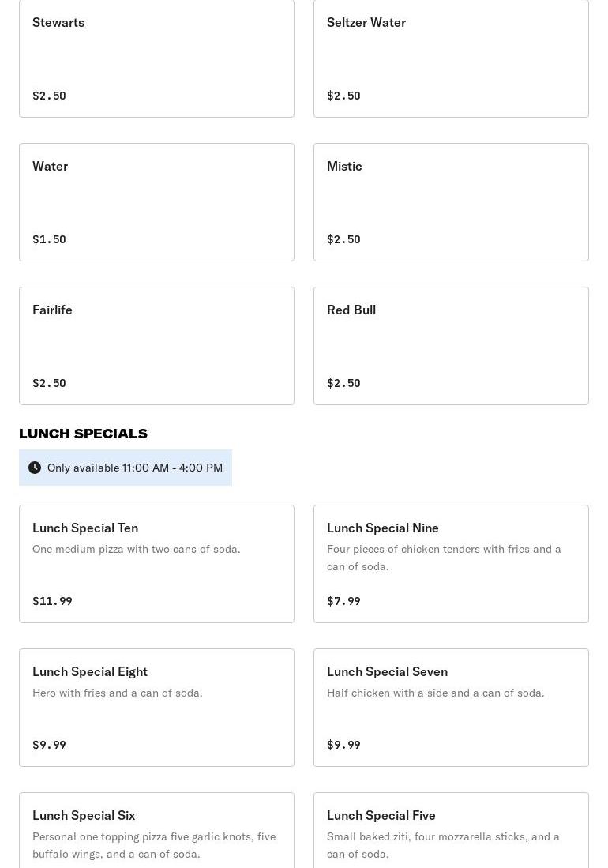
Task: Click the $11.99 price on Lunch Special Ten
Action: pyautogui.click(x=52, y=601)
